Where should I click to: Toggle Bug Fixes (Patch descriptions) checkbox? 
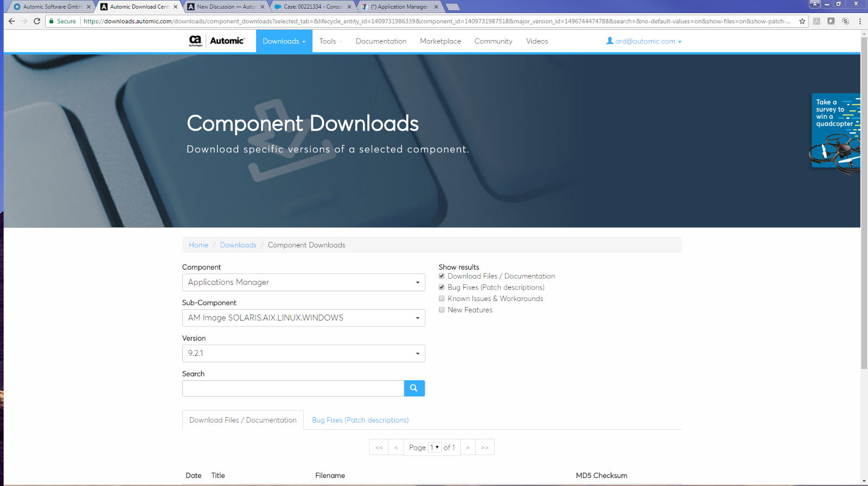pyautogui.click(x=442, y=287)
